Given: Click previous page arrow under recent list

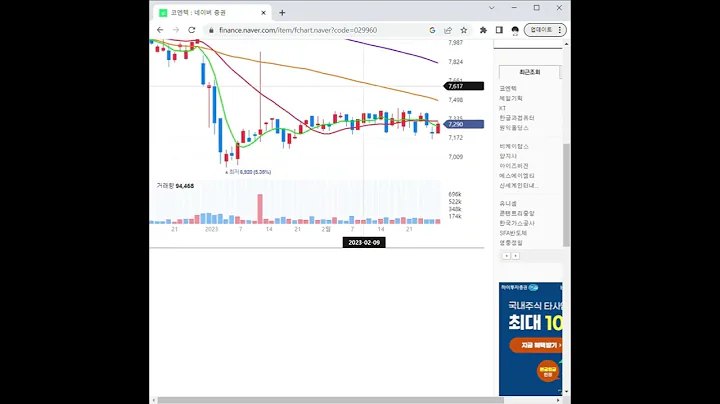Looking at the screenshot, I should [506, 256].
